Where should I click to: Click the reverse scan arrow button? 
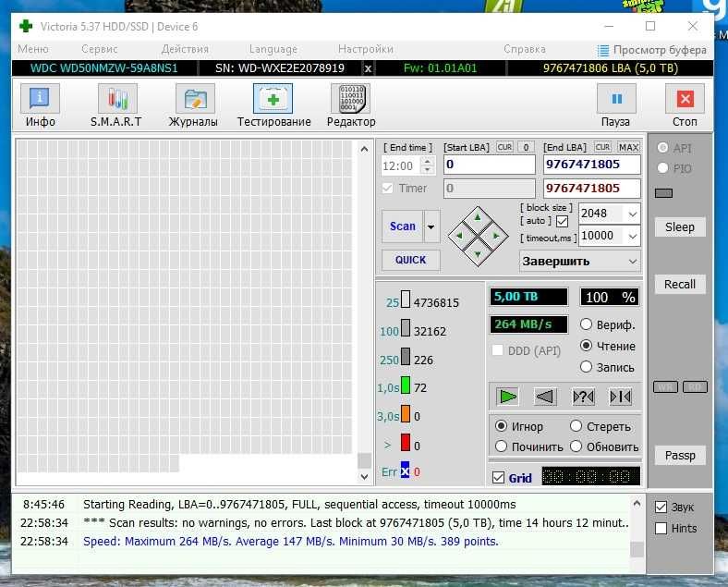[545, 397]
